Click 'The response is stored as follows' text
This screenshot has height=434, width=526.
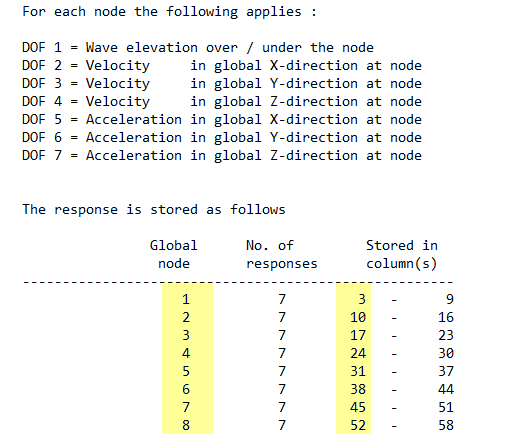[x=154, y=210]
